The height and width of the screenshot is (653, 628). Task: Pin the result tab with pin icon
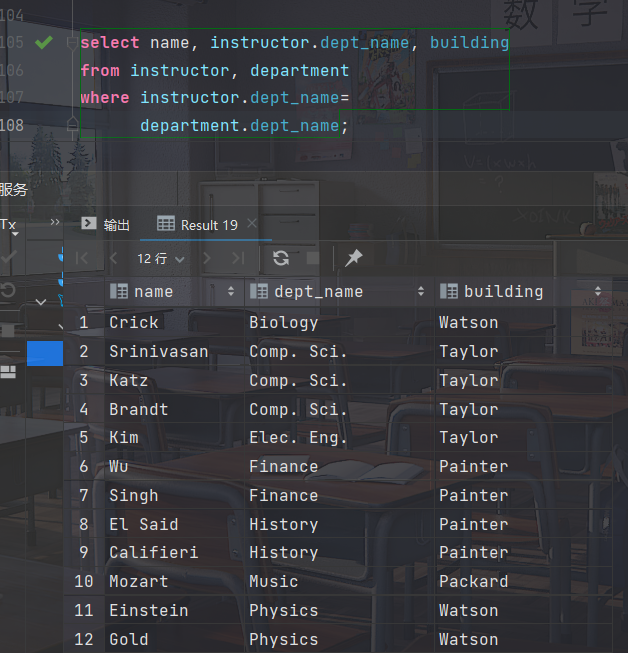(x=354, y=258)
